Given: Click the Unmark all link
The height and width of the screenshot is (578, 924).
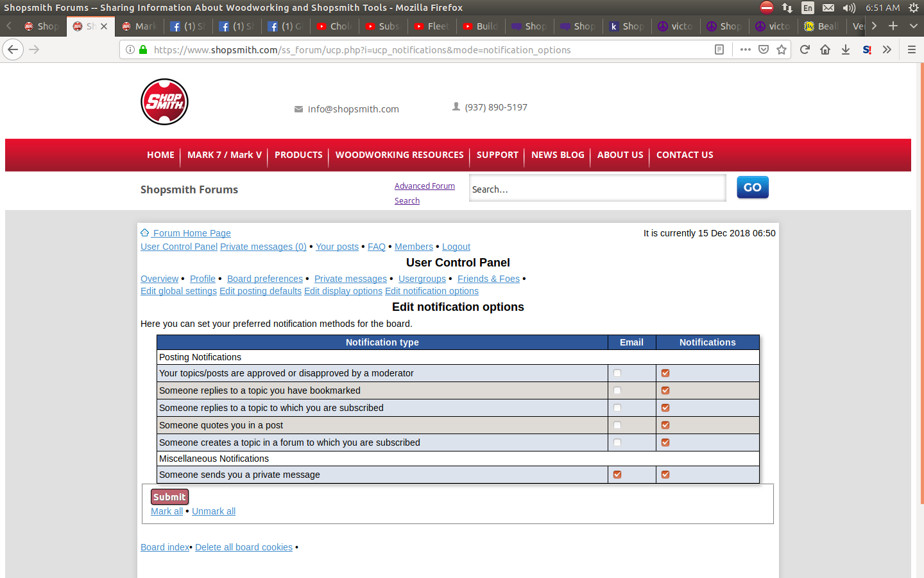Looking at the screenshot, I should pos(214,511).
